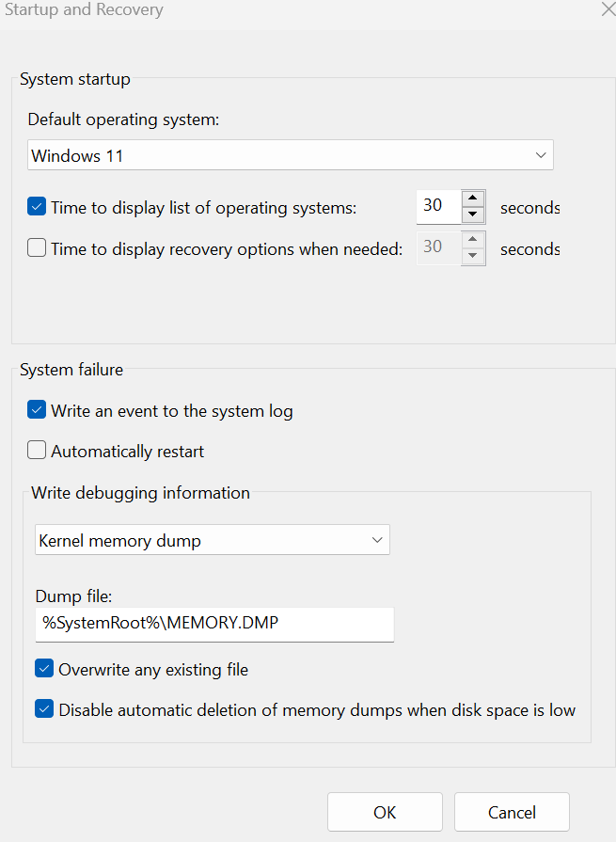Image resolution: width=616 pixels, height=842 pixels.
Task: Click the chevron arrow beside Windows 11
Action: tap(541, 155)
